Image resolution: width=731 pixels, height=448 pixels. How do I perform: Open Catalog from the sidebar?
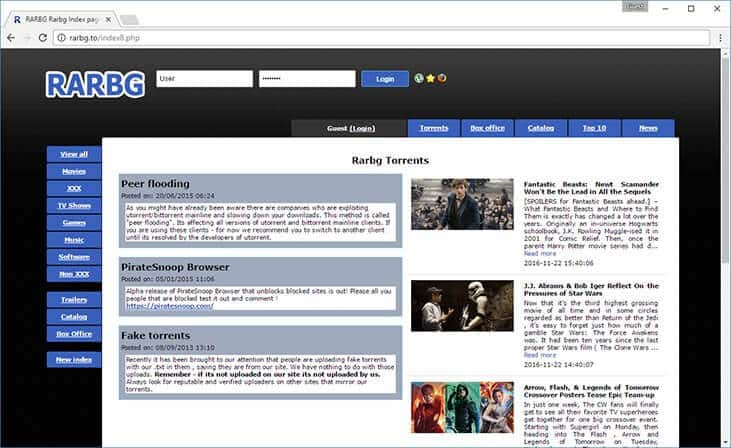coord(74,317)
